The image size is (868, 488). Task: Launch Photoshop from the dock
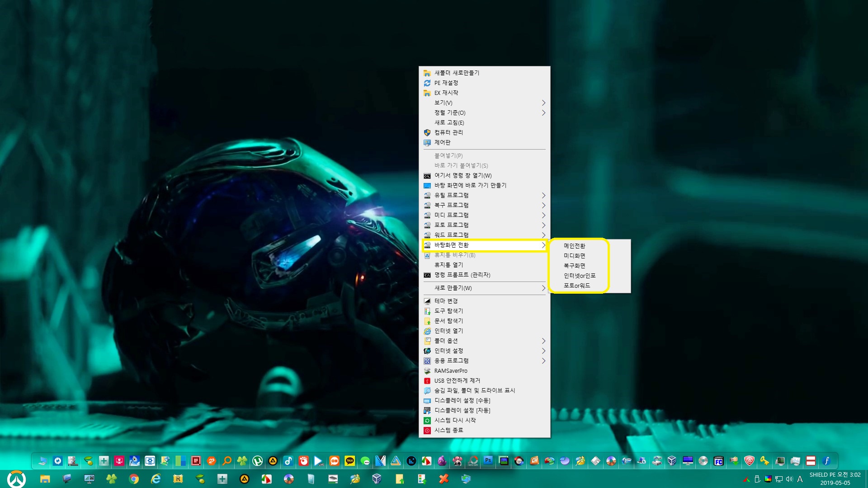(x=488, y=461)
